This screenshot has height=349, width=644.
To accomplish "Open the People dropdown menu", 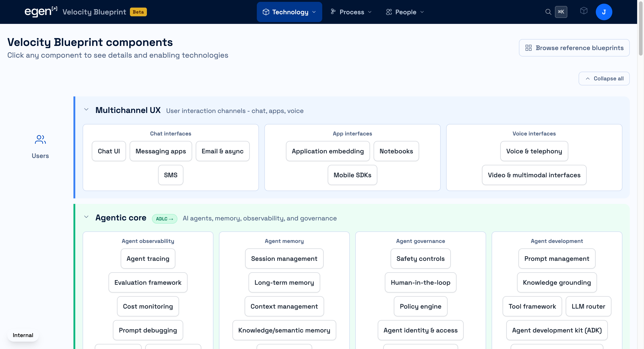I will pyautogui.click(x=405, y=12).
